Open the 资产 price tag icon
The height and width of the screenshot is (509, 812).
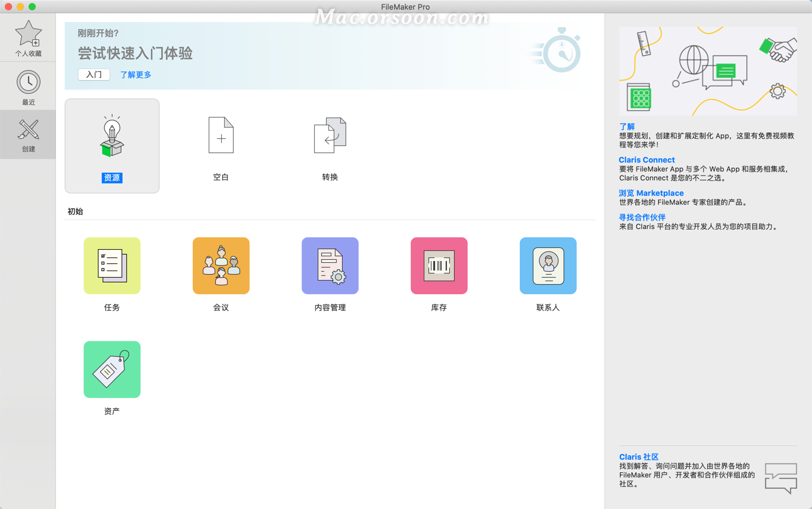(x=112, y=370)
